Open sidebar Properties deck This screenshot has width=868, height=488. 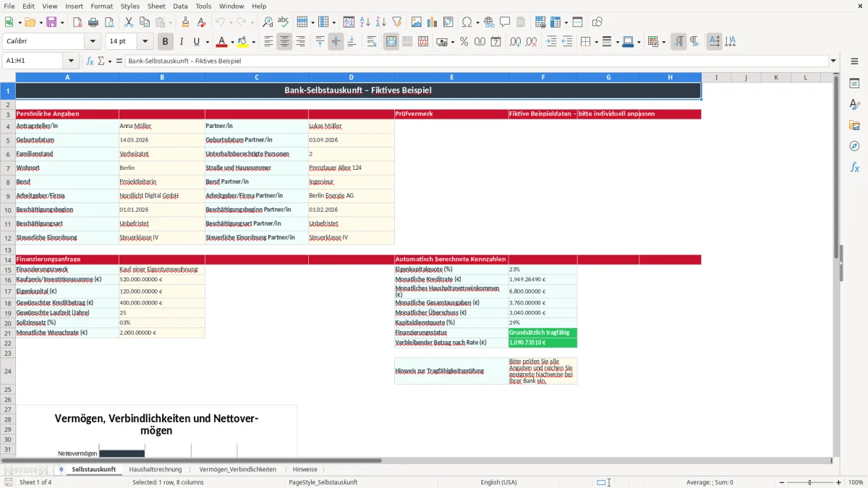(854, 84)
